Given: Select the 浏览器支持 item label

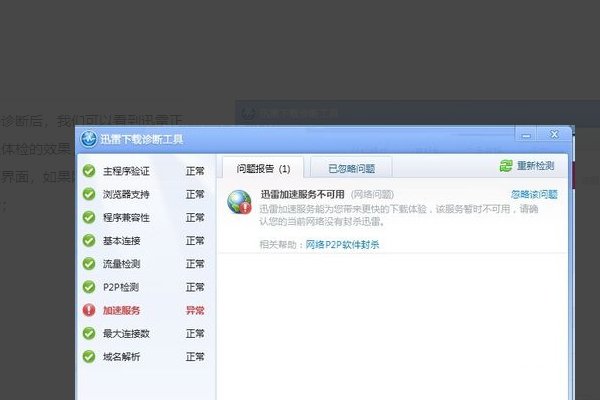Looking at the screenshot, I should [126, 194].
